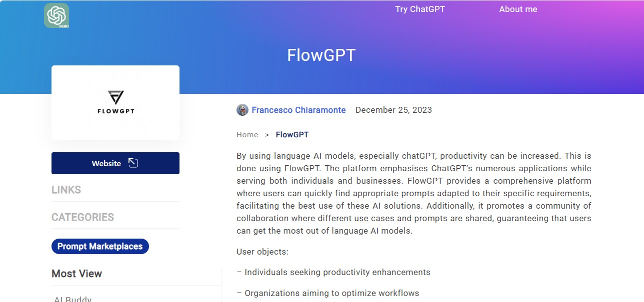Click 'Organizations aiming to optimize workflows' line
Viewport: 644px width, 302px height.
328,293
